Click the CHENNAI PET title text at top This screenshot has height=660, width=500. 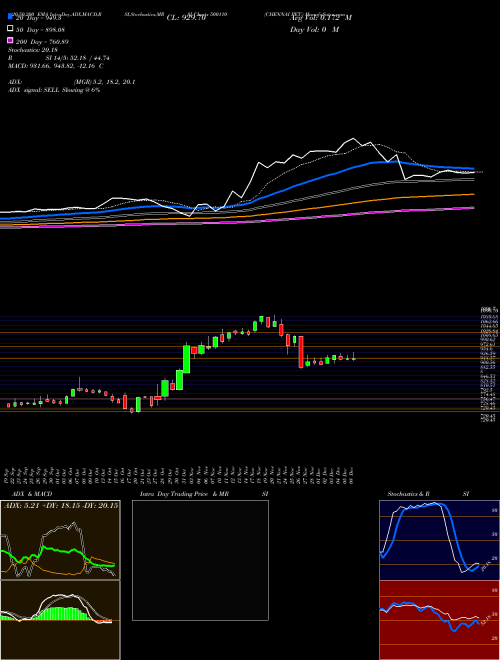pyautogui.click(x=307, y=14)
